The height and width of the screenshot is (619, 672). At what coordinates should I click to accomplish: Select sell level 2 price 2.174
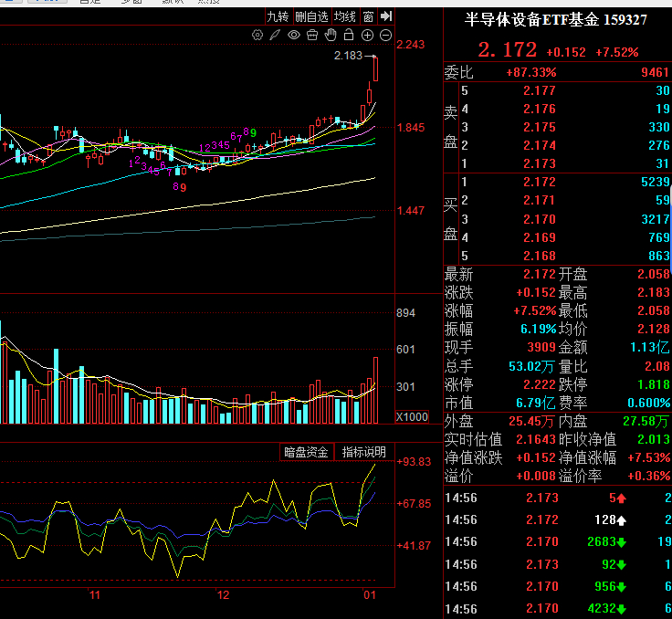(x=539, y=146)
